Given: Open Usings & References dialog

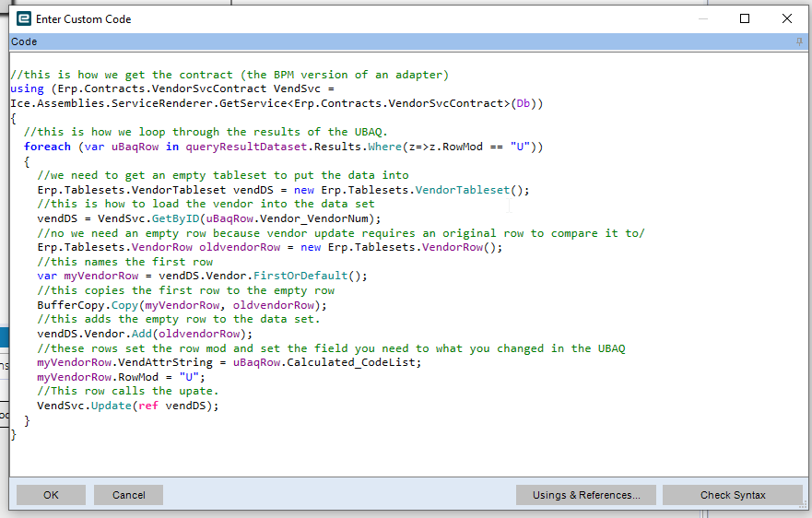Looking at the screenshot, I should (x=585, y=495).
